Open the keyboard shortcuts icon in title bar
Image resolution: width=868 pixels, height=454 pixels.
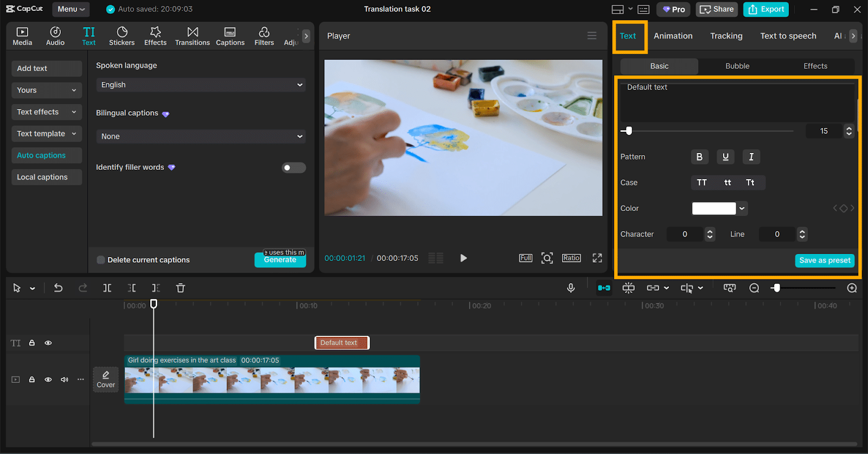643,9
